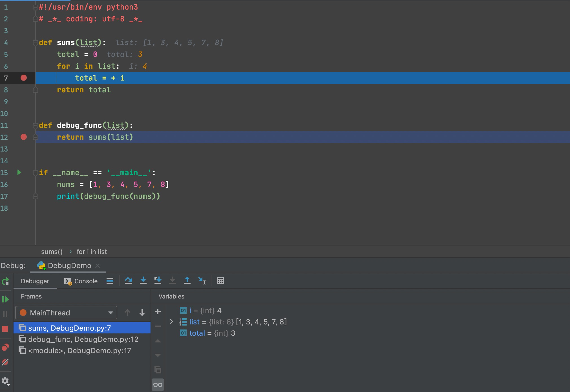Open the MainThread dropdown
570x392 pixels.
tap(66, 313)
